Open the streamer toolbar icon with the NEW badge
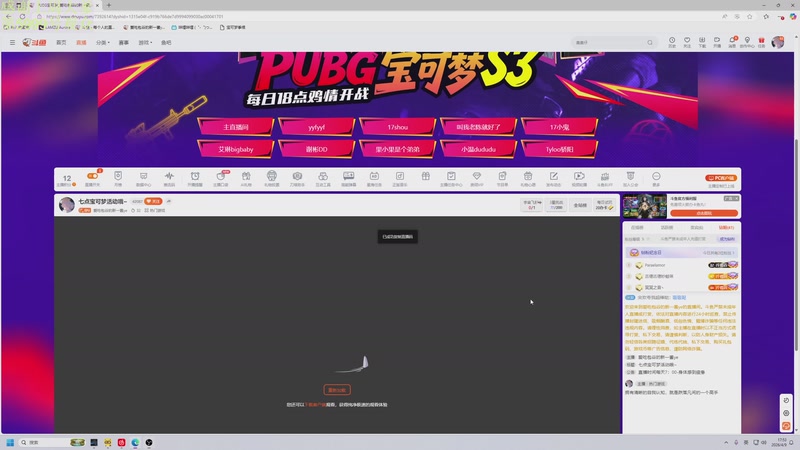Screen dimensions: 800x450 (x=221, y=178)
